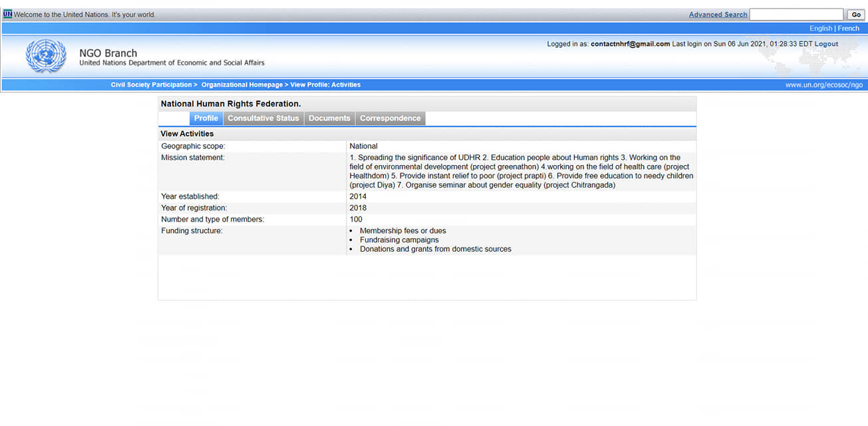Click the mission statement paragraph text
The height and width of the screenshot is (426, 868).
point(521,172)
